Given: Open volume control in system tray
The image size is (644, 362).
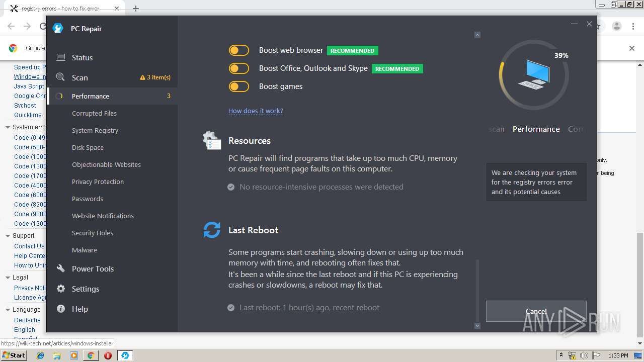Looking at the screenshot, I should (584, 355).
